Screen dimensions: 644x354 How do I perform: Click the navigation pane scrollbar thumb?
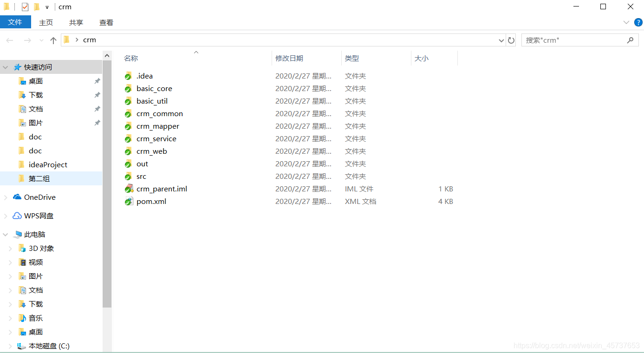[x=107, y=184]
